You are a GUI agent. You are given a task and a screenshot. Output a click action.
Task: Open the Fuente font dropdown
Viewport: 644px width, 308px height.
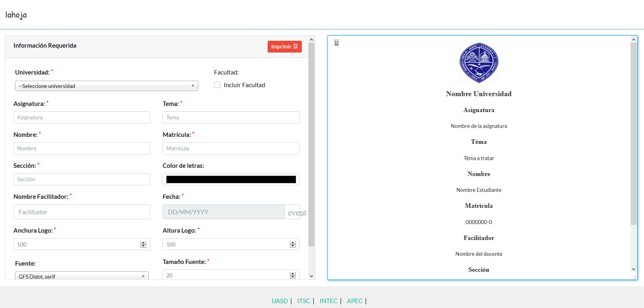coord(82,276)
